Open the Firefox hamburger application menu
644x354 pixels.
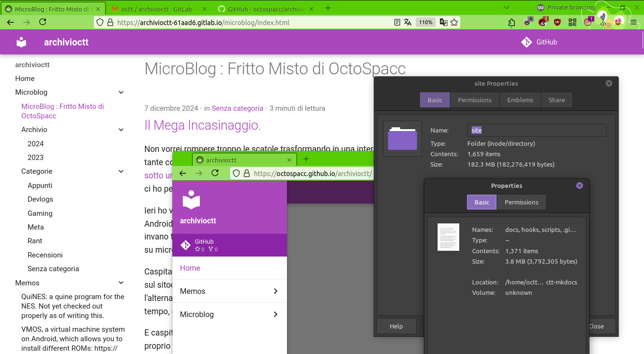[633, 22]
